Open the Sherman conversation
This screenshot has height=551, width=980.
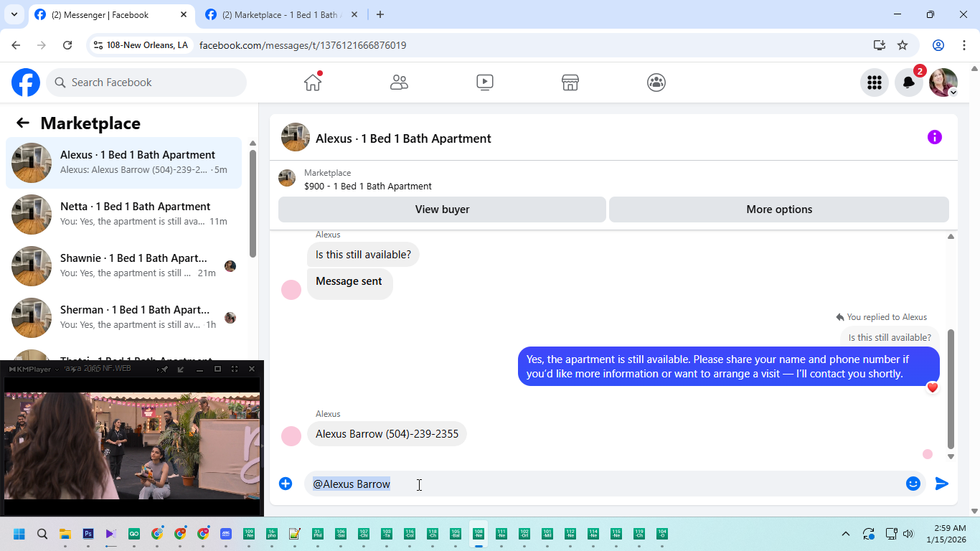click(124, 318)
